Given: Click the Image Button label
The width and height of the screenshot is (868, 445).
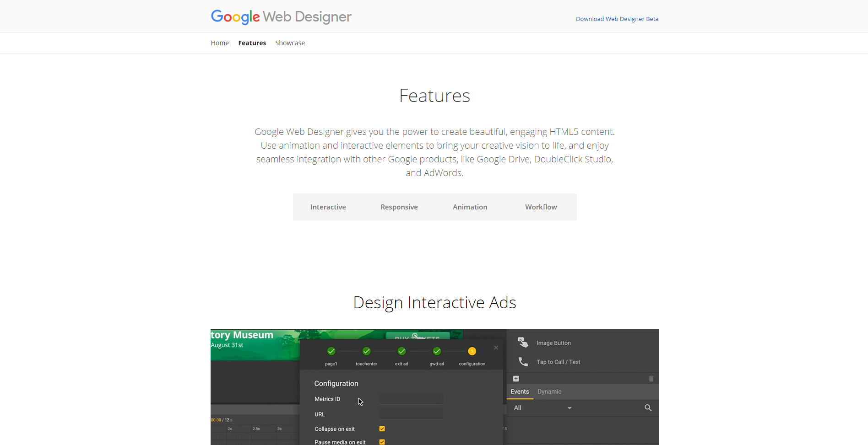Looking at the screenshot, I should tap(553, 343).
